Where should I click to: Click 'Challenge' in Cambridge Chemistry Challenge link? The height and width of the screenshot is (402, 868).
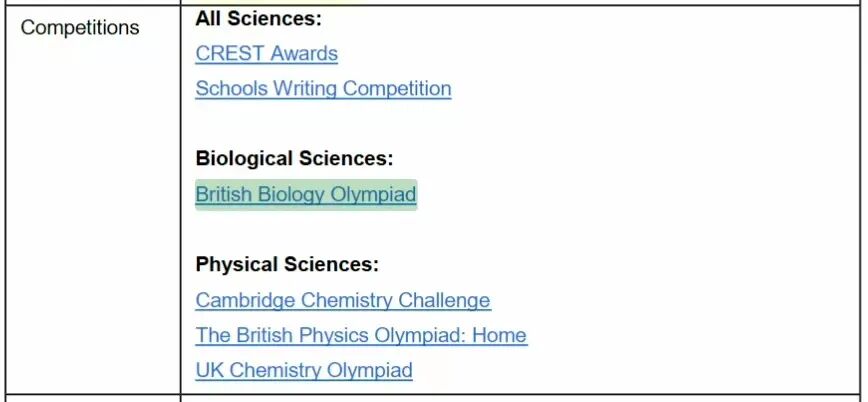pyautogui.click(x=444, y=300)
